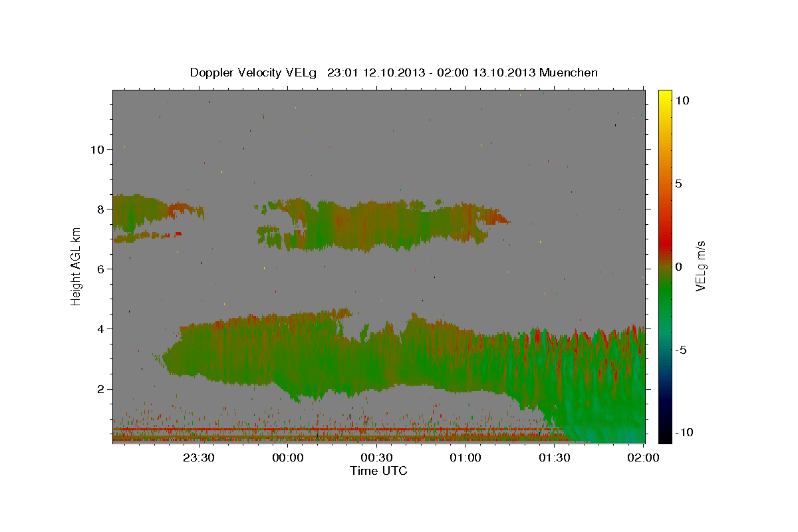The image size is (798, 532).
Task: Click the height tick label 4
Action: coord(102,329)
